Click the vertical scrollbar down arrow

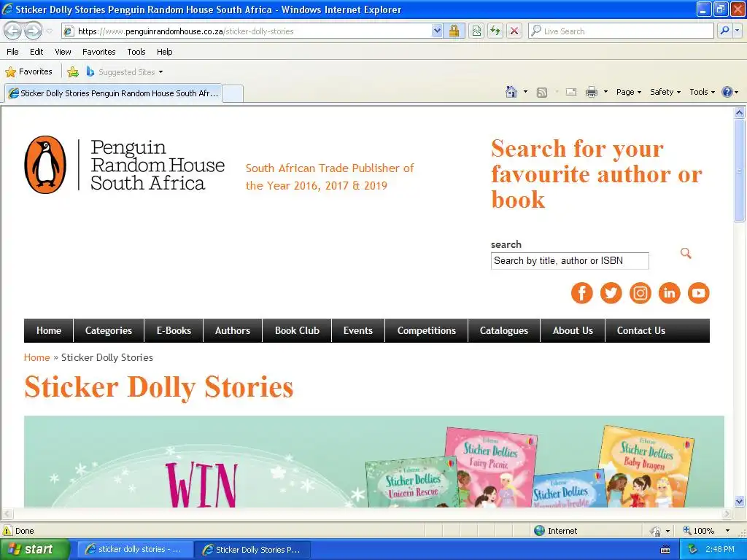point(740,501)
